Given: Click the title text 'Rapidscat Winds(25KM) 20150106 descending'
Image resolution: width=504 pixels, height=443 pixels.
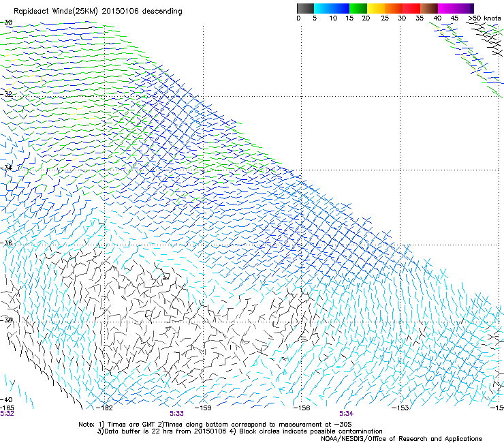Looking at the screenshot, I should point(97,12).
